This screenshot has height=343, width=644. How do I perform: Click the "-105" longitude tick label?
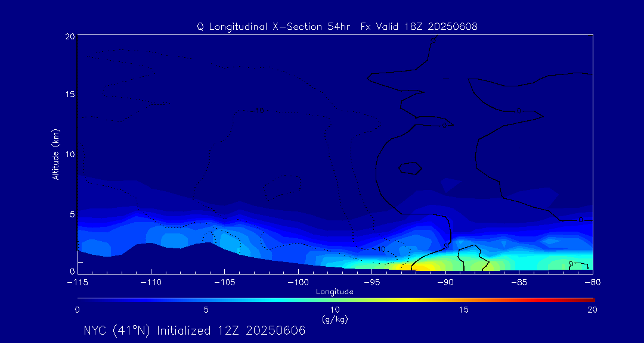click(x=225, y=283)
